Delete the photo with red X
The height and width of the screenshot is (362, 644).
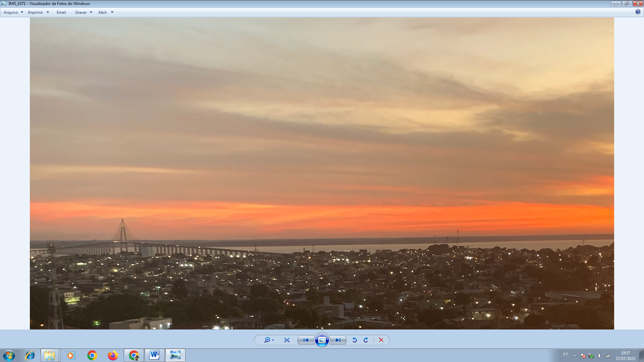381,340
